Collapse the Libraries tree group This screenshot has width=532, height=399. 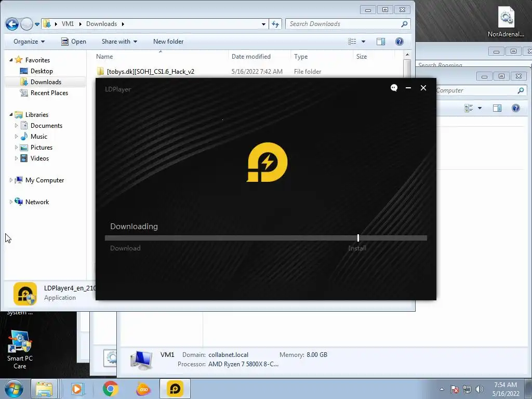click(x=11, y=114)
